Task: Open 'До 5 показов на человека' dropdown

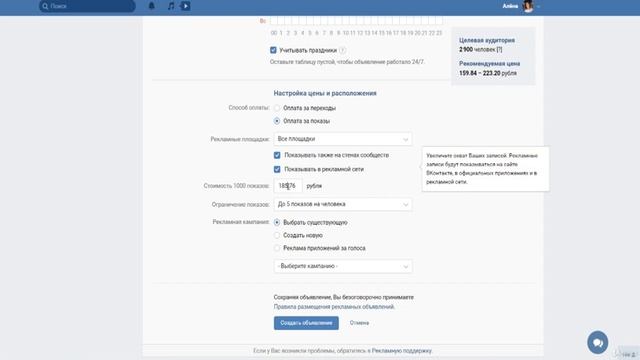Action: [343, 204]
